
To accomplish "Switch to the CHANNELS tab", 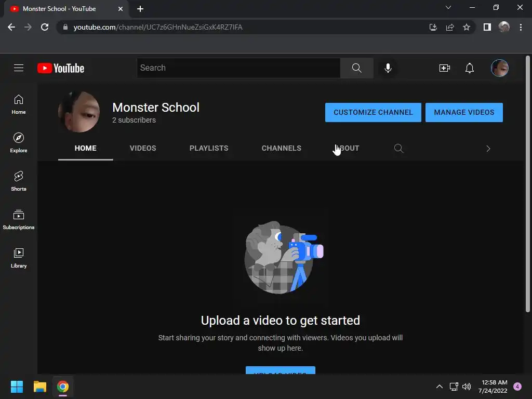I will 281,148.
